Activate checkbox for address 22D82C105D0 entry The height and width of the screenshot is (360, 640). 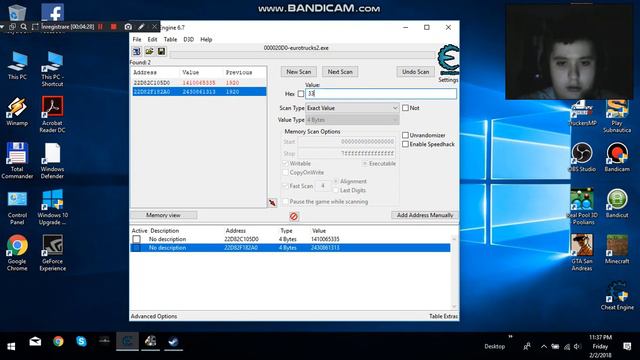[137, 239]
